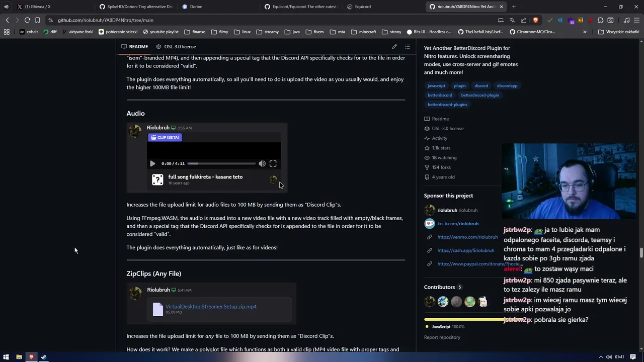The image size is (644, 362).
Task: Switch to the SpikeHD/Dorion tab
Action: click(136, 7)
